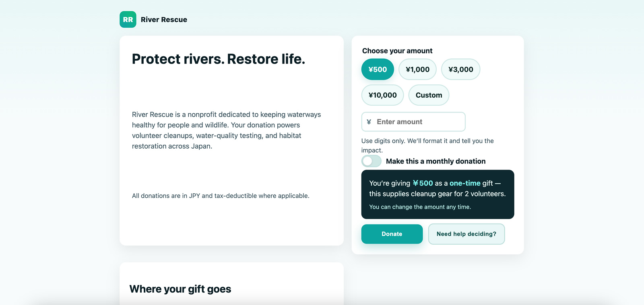Click the River Rescue brand name

click(164, 20)
